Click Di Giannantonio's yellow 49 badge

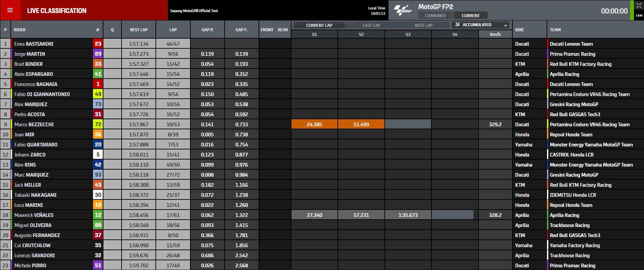pyautogui.click(x=98, y=94)
